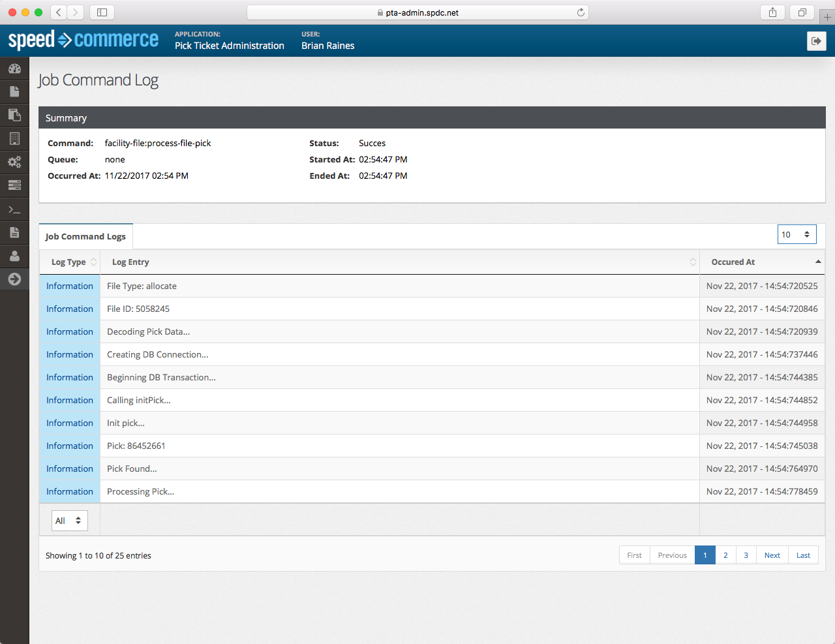Click the 'Processing Pick...' log entry
Viewport: 835px width, 644px height.
coord(140,491)
